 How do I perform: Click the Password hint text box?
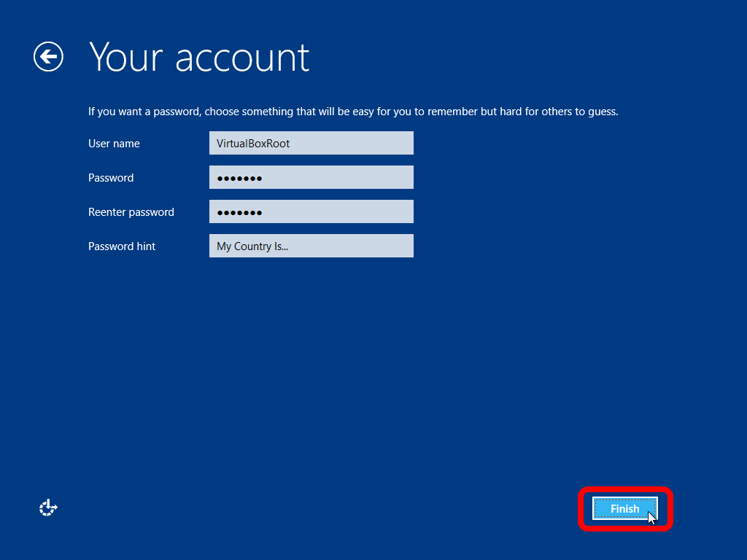pyautogui.click(x=311, y=246)
